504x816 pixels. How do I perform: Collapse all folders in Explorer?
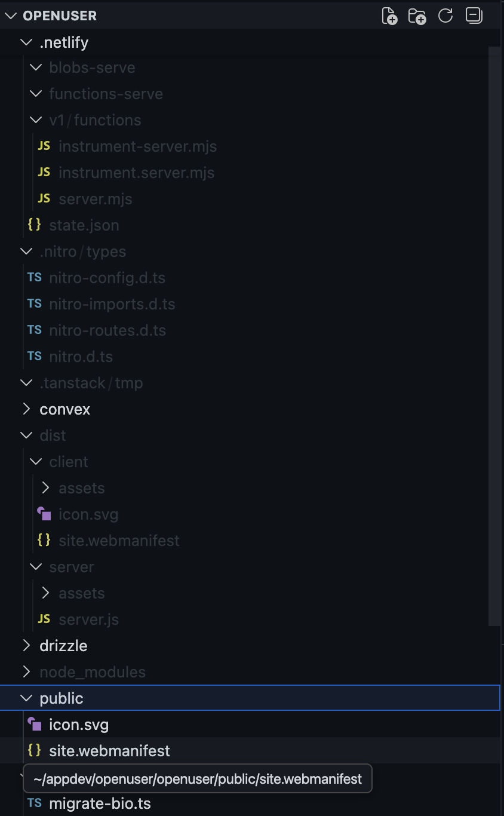tap(474, 16)
